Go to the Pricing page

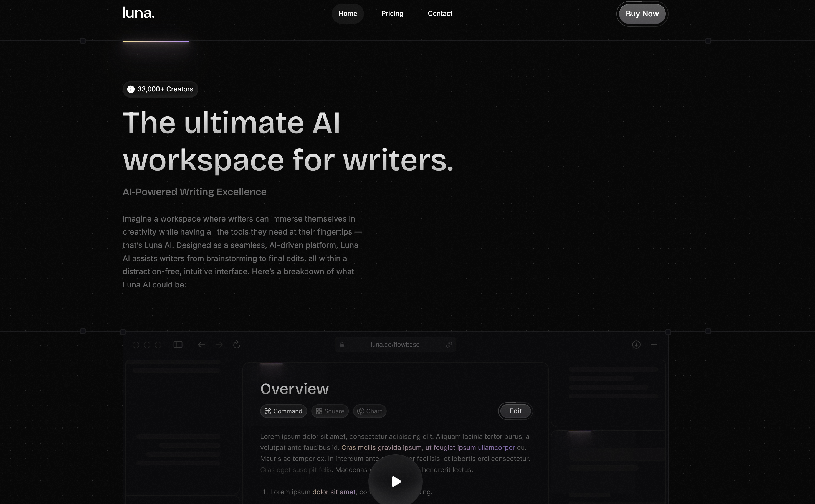[x=392, y=14]
